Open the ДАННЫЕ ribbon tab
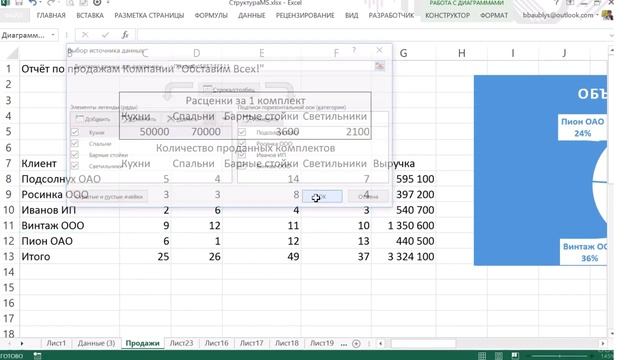The height and width of the screenshot is (360, 640). tap(251, 16)
